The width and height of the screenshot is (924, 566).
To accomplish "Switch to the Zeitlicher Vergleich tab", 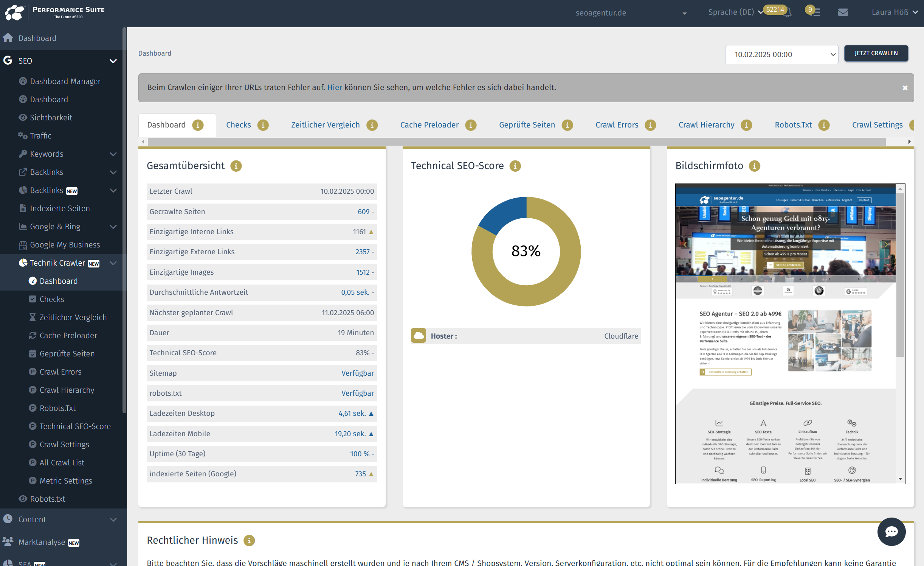I will [325, 125].
